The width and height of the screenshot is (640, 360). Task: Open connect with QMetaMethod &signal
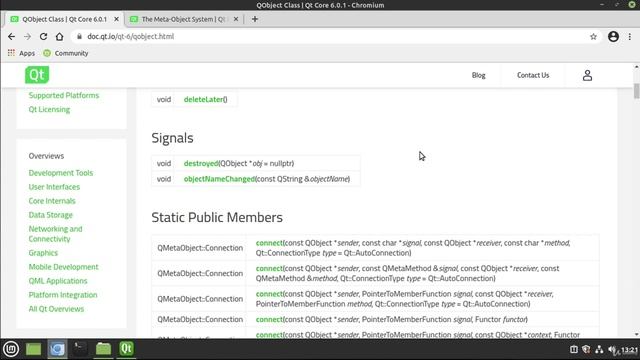click(x=269, y=268)
